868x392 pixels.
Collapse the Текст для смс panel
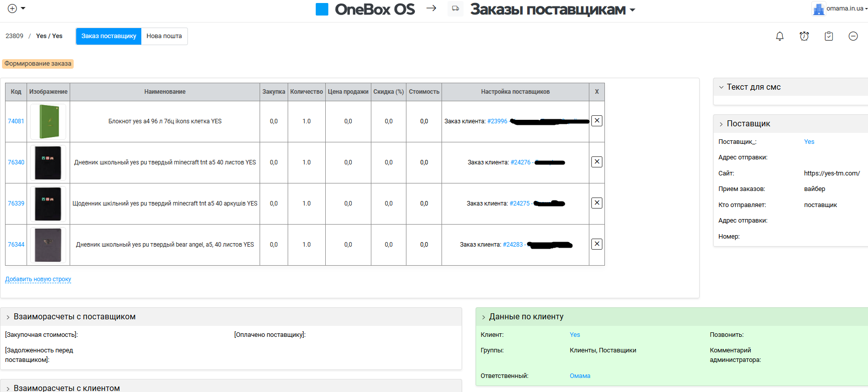pos(721,87)
